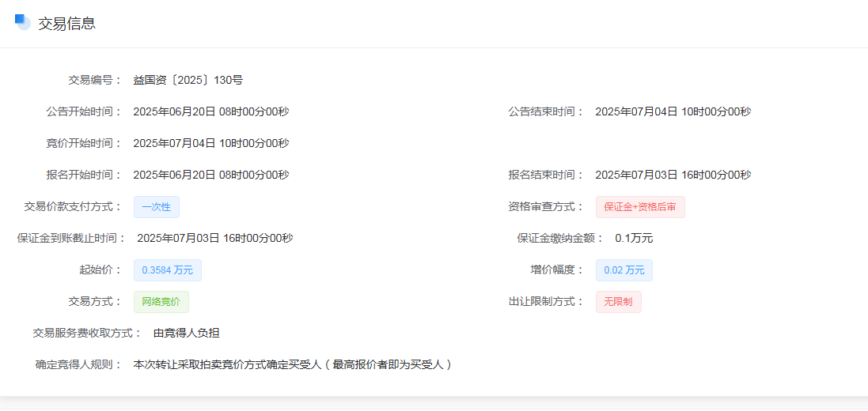Click the 一次性 payment method tag

coord(156,207)
